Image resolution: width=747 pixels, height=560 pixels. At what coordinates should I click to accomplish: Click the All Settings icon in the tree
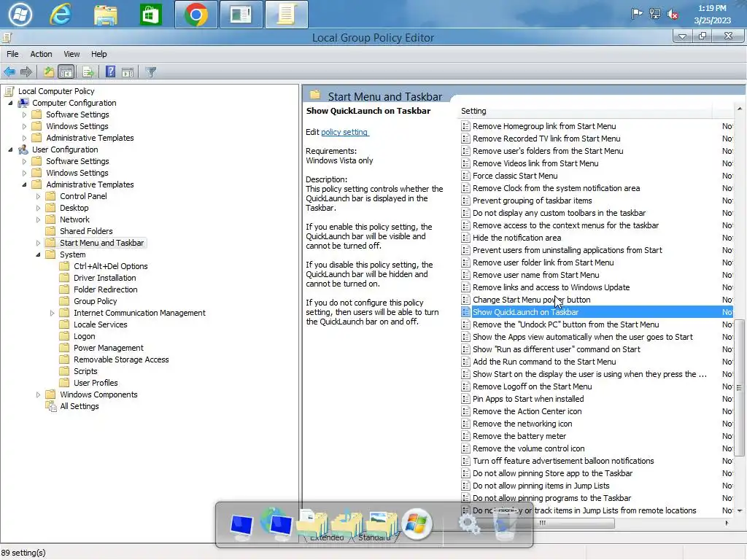51,406
